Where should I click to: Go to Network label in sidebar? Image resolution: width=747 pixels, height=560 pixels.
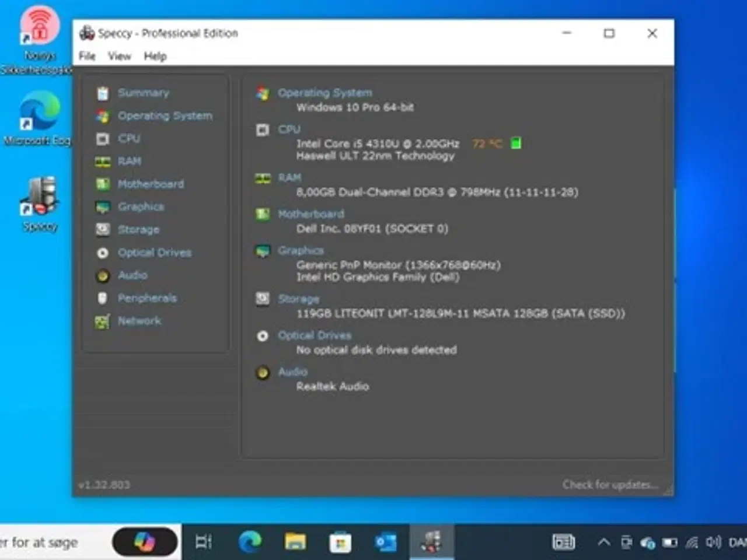pos(139,321)
